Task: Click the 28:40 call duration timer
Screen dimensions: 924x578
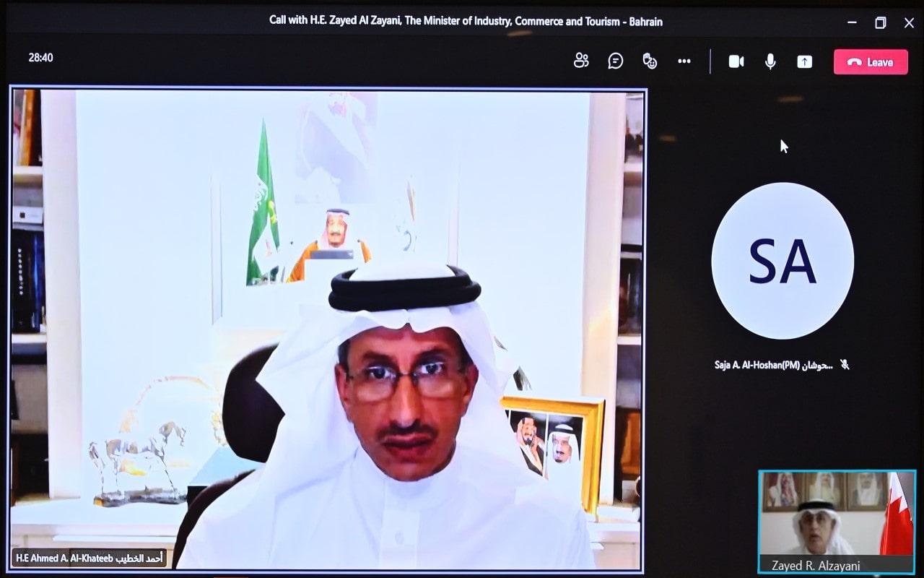Action: (41, 58)
